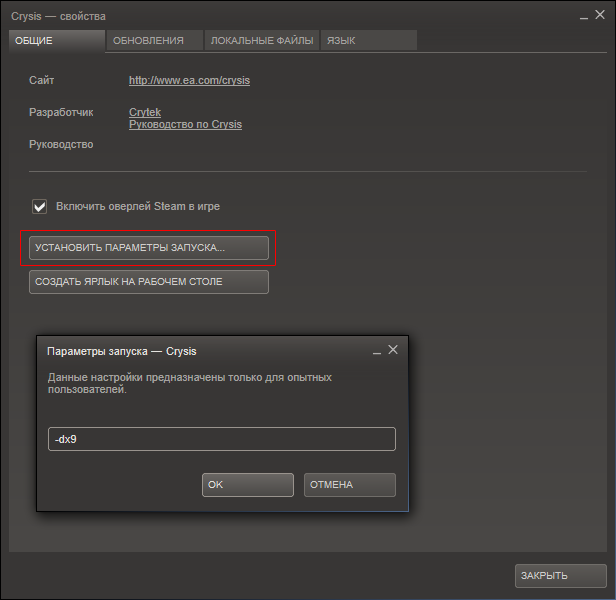This screenshot has height=600, width=616.
Task: Click the Данные настройки предназначены warning text
Action: [x=190, y=383]
